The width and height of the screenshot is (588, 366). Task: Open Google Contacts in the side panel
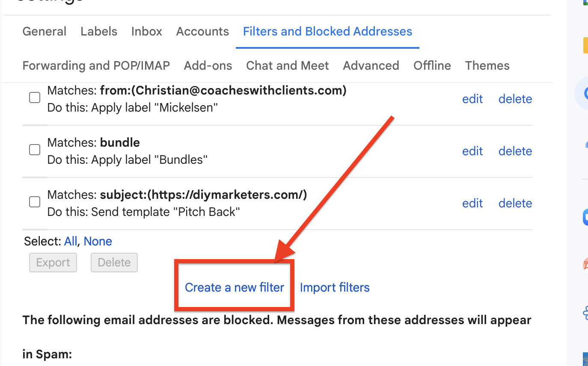(585, 145)
